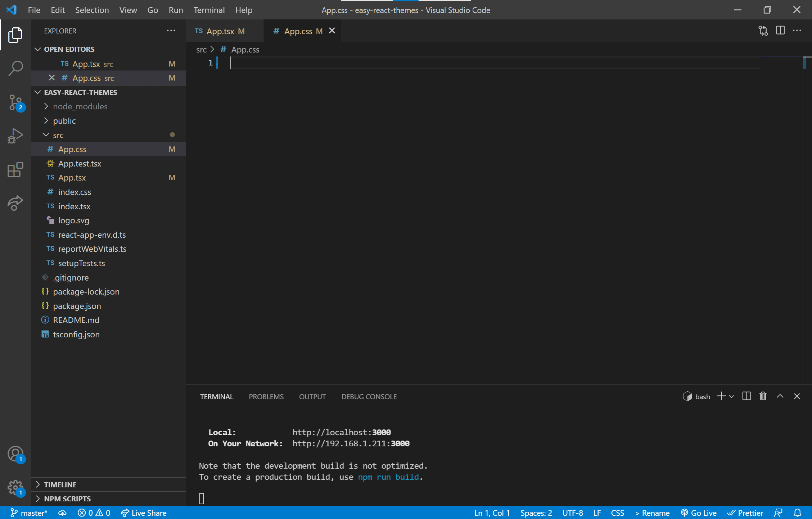
Task: Open editor More Actions ellipsis menu
Action: 797,31
